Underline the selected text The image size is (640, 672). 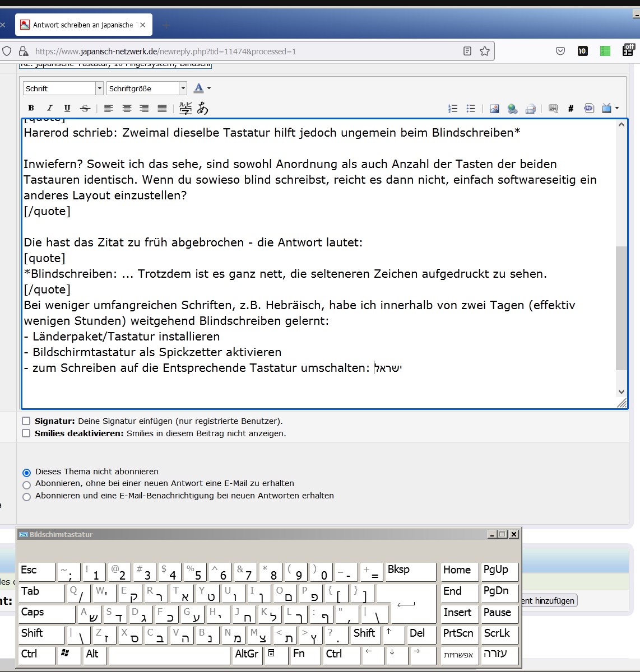[67, 108]
